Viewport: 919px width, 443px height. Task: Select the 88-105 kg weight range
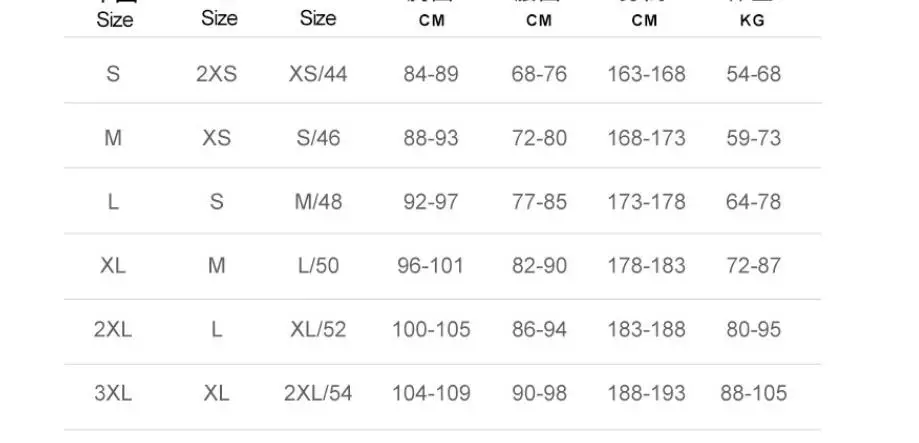(753, 393)
